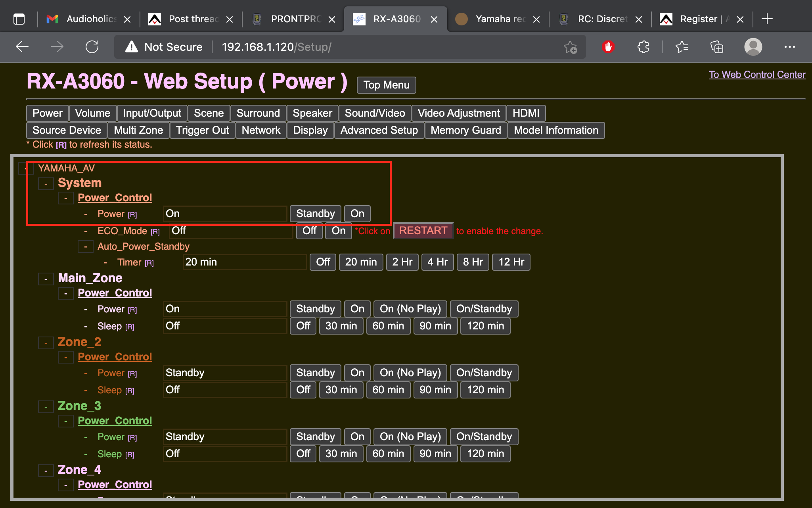The height and width of the screenshot is (508, 812).
Task: Refresh ECO_Mode status via [R]
Action: (x=155, y=232)
